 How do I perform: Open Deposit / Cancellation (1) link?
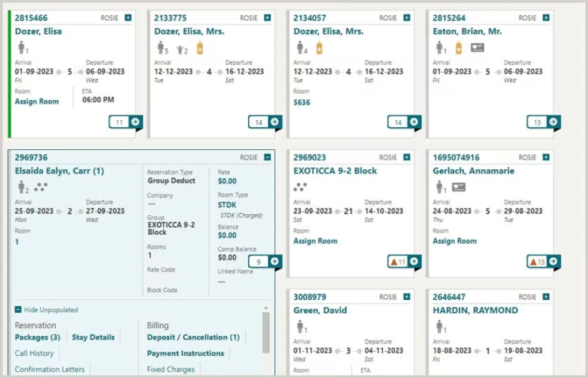pos(193,337)
